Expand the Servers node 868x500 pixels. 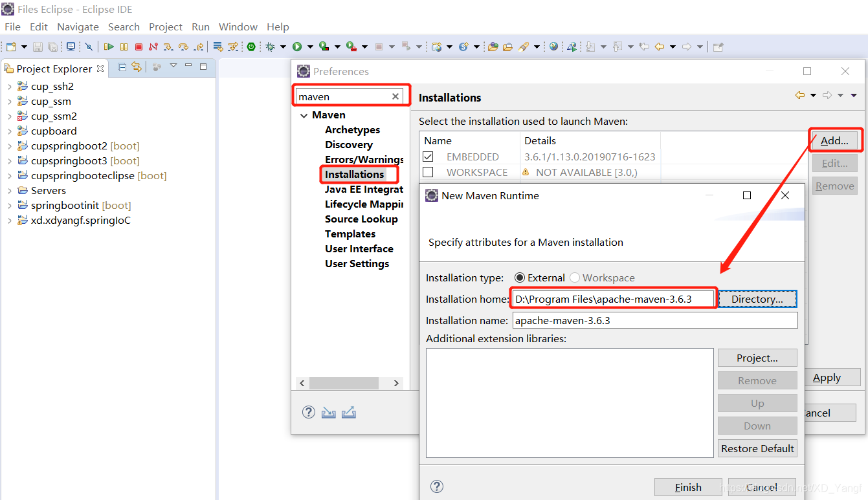click(x=9, y=190)
